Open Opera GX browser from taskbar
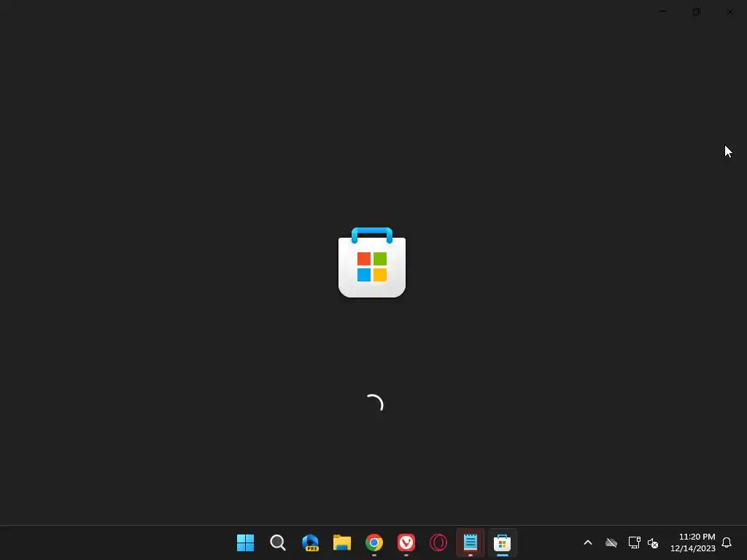Image resolution: width=747 pixels, height=560 pixels. tap(438, 542)
